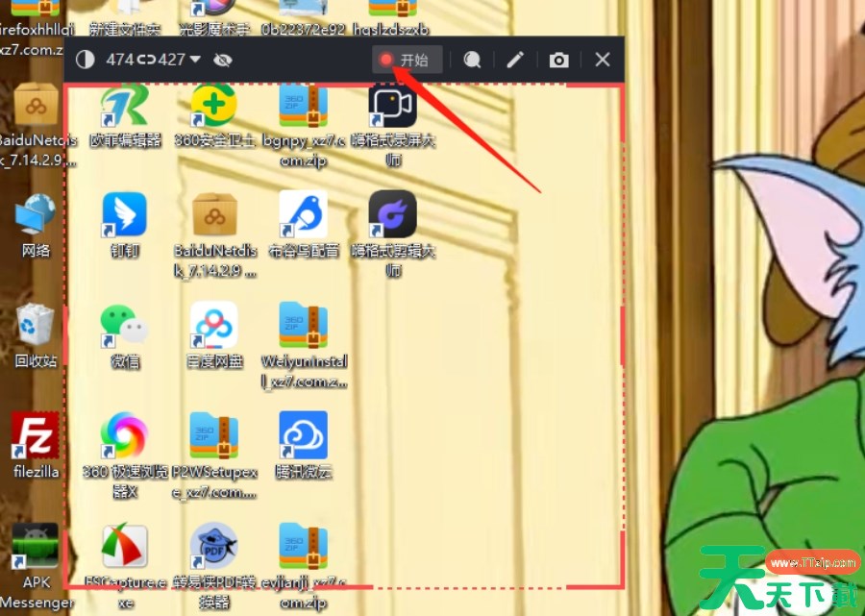Open 网络 desktop icon
865x616 pixels.
coord(36,226)
